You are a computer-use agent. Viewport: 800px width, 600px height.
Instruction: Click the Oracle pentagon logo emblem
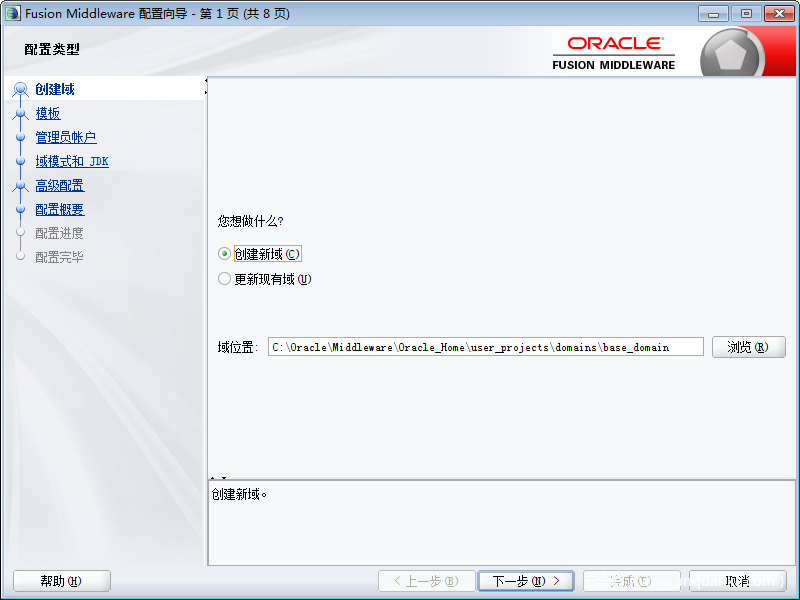point(731,55)
